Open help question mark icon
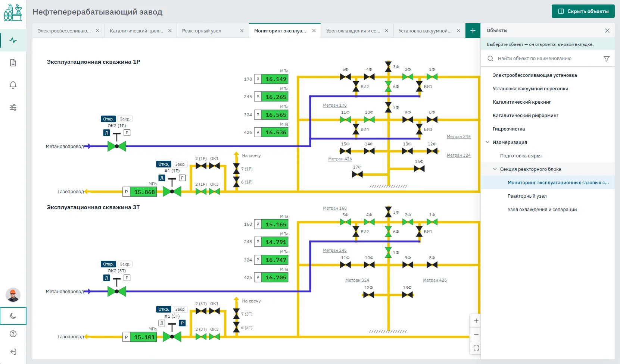 coord(13,334)
